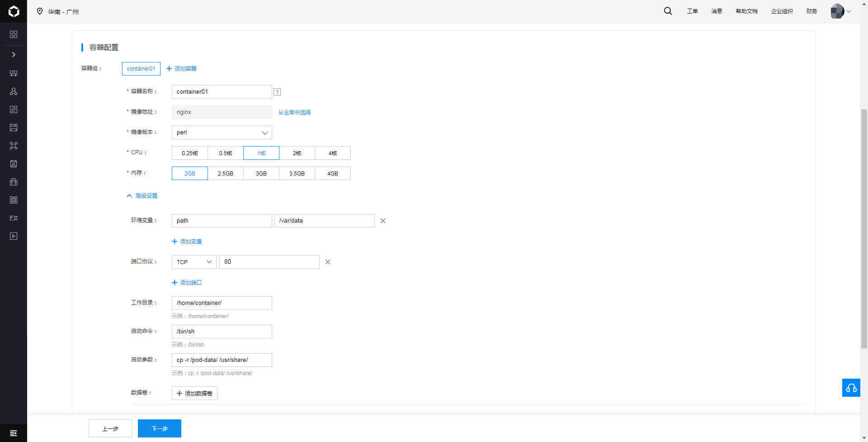Click 添加数据卷 button
This screenshot has height=442, width=868.
194,393
